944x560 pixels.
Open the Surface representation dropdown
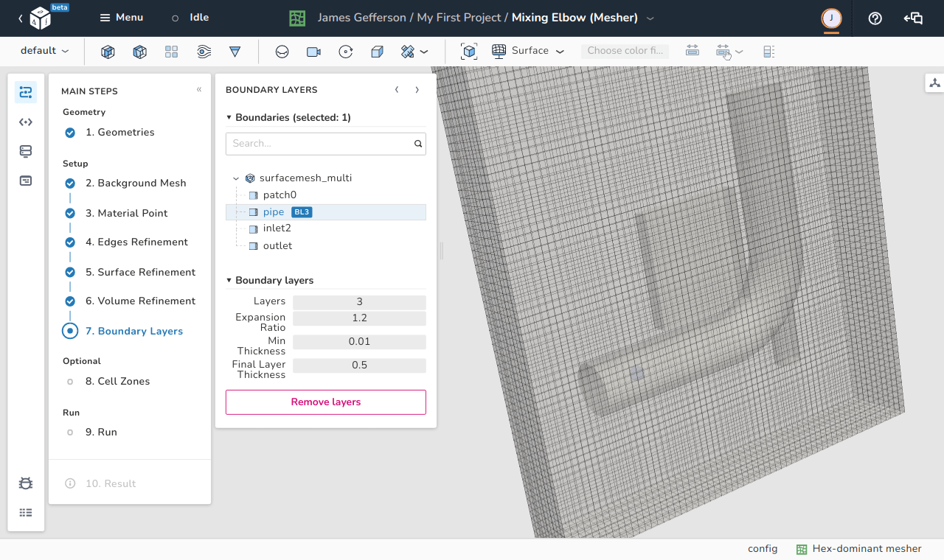[x=528, y=51]
